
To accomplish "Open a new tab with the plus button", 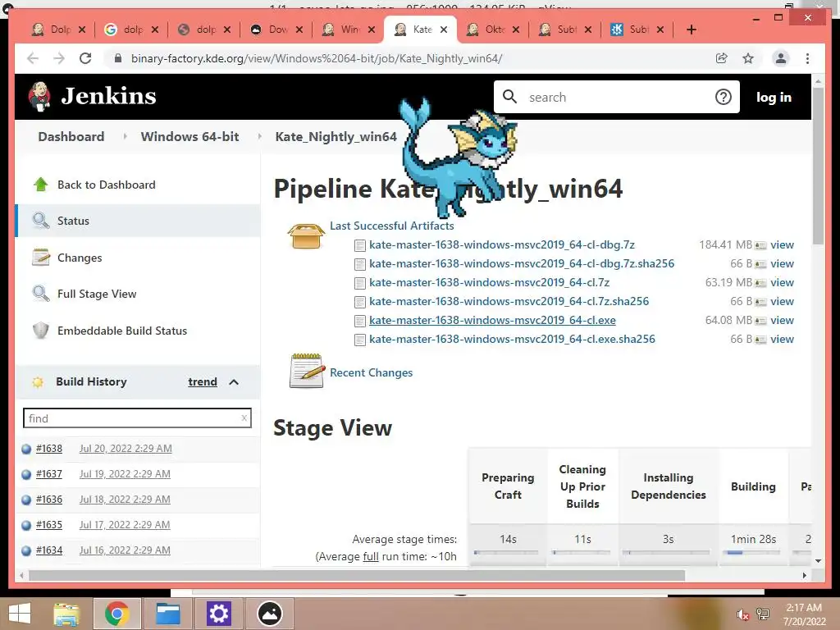I will pos(691,30).
